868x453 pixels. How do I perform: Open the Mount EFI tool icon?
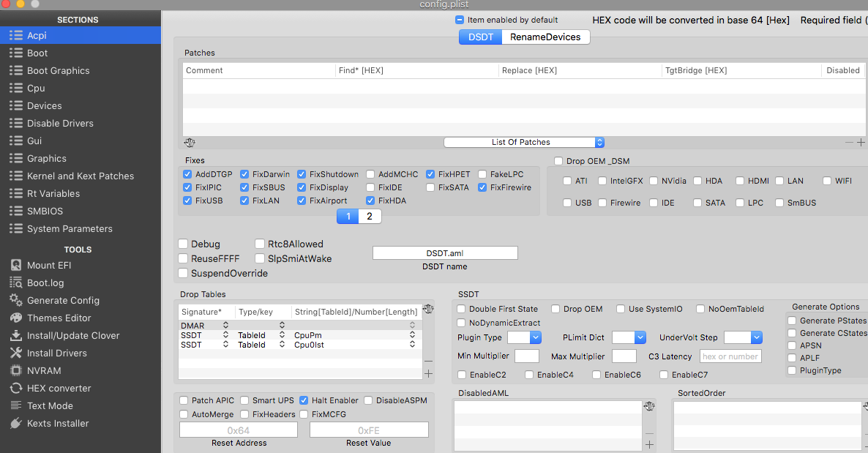tap(16, 265)
